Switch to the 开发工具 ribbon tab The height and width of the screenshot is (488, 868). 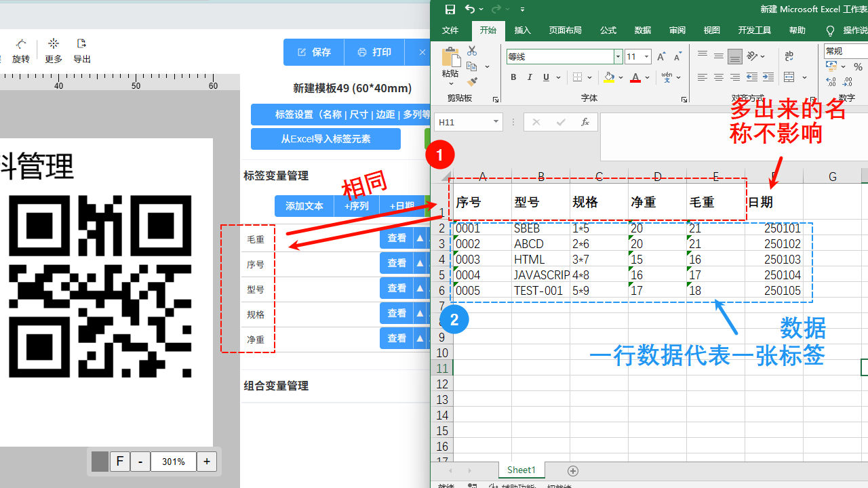754,30
